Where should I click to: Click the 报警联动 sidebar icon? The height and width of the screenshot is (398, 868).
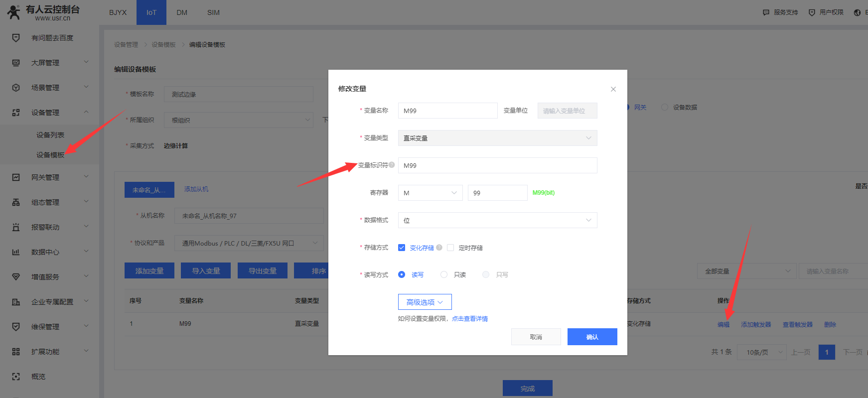(16, 227)
